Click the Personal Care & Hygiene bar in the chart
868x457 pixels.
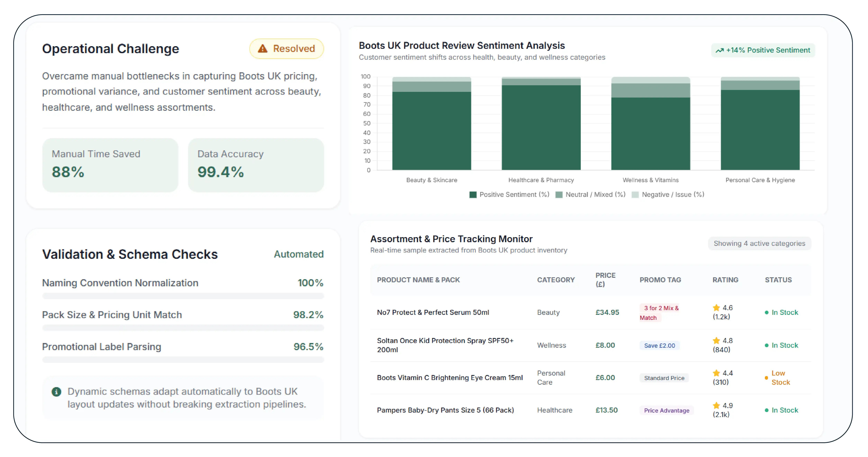[760, 124]
